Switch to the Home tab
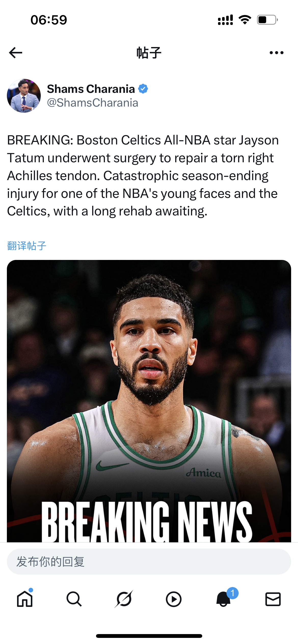 tap(25, 599)
